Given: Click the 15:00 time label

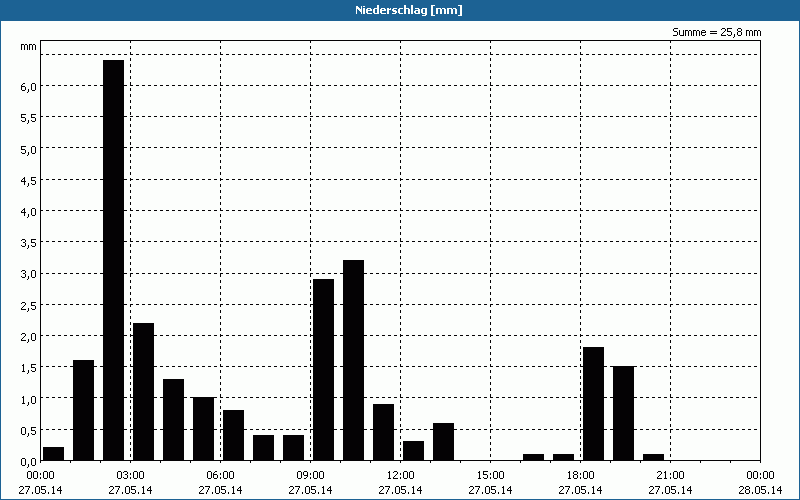Looking at the screenshot, I should click(x=490, y=476).
